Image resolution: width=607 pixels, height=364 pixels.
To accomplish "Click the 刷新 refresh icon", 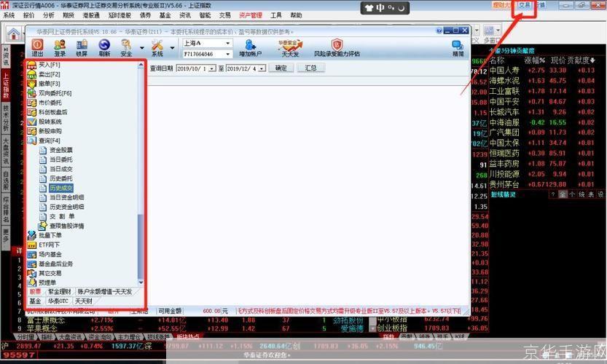I will [x=104, y=48].
